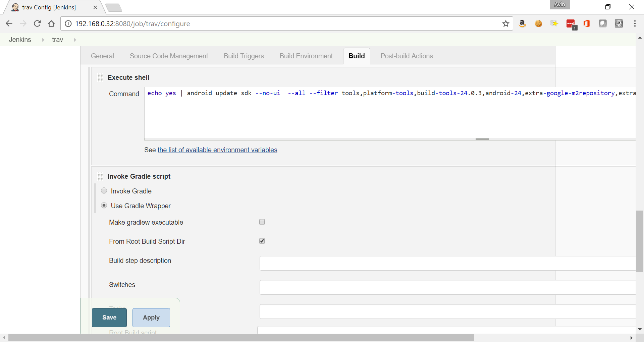
Task: Expand the trav breadcrumb arrow
Action: [75, 40]
